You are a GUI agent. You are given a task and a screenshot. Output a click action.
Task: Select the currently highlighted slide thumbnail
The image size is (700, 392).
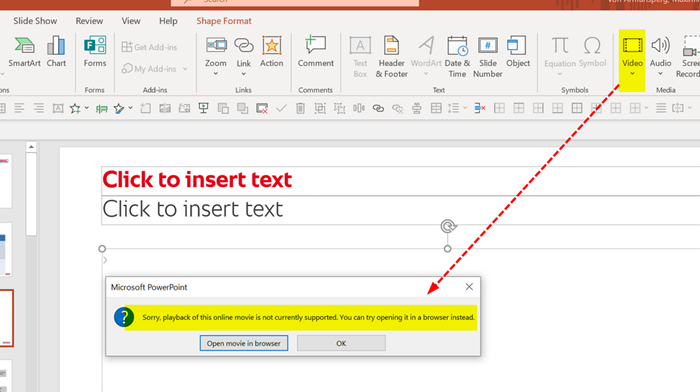click(6, 318)
